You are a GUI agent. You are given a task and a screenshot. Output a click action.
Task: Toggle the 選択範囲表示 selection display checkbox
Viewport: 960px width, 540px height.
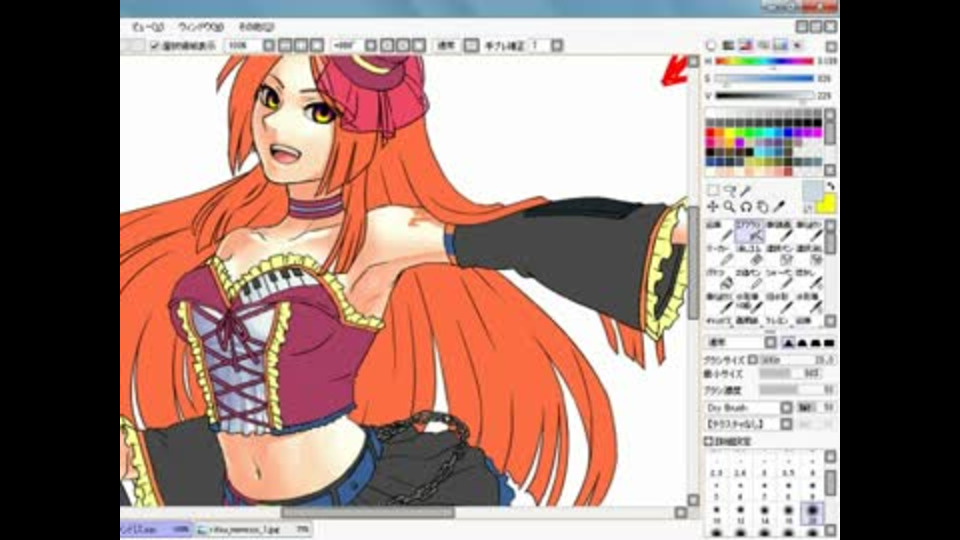(155, 46)
